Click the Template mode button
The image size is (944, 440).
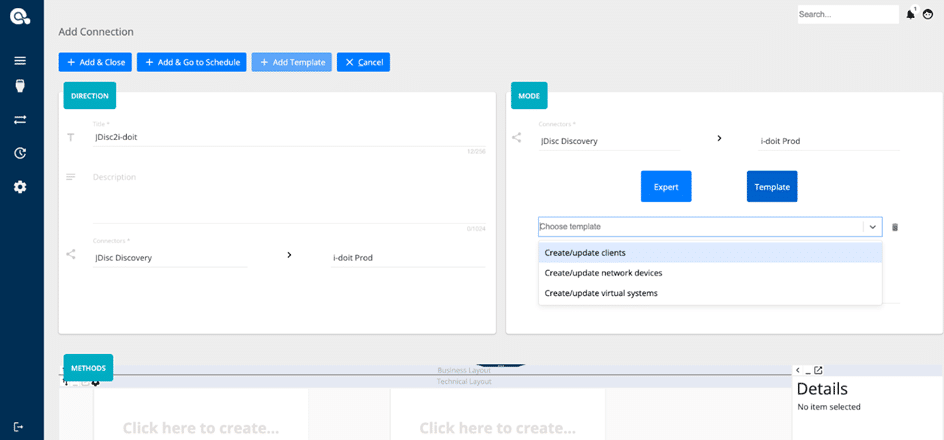(x=772, y=187)
